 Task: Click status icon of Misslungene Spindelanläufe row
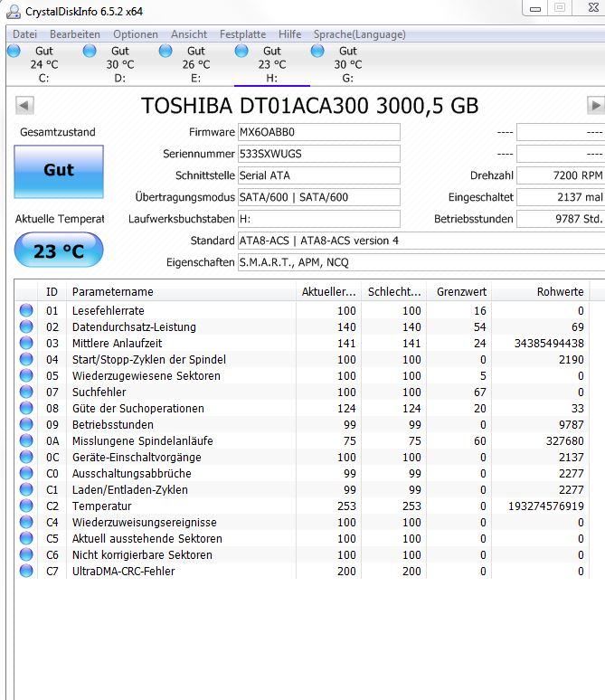tap(26, 440)
